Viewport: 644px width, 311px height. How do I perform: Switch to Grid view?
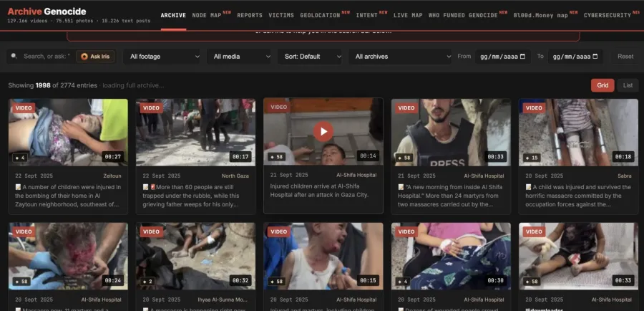(x=602, y=85)
